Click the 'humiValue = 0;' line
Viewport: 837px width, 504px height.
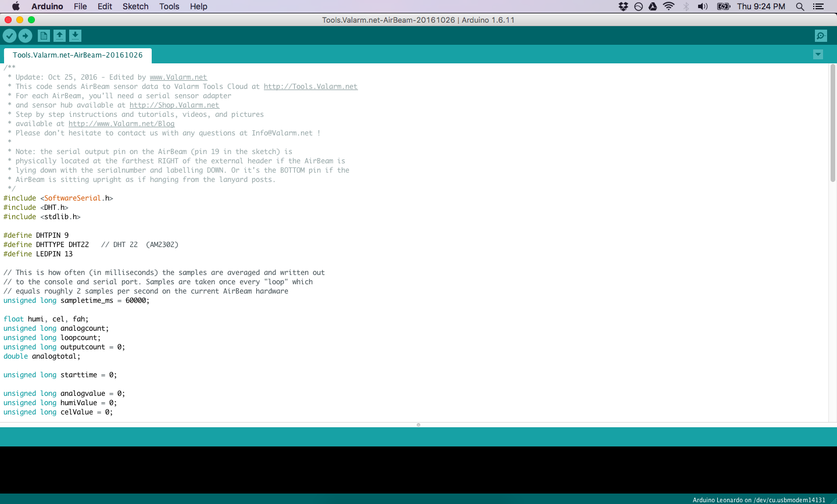(60, 403)
